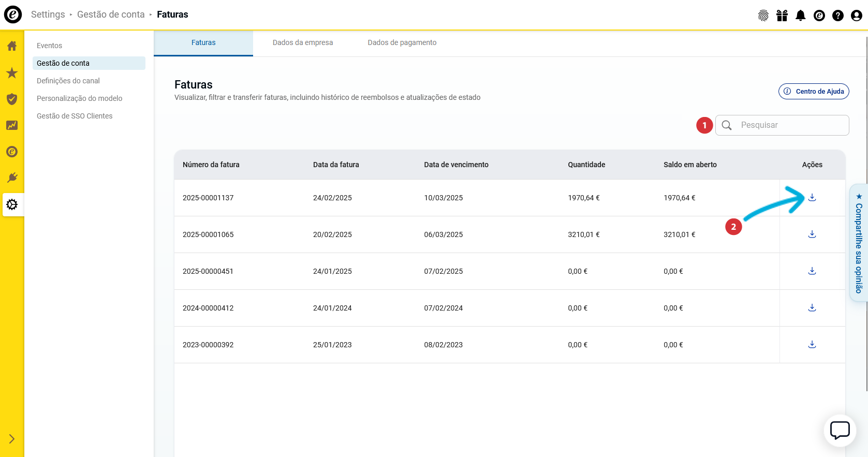The height and width of the screenshot is (457, 868).
Task: Expand the left sidebar with chevron
Action: [12, 439]
